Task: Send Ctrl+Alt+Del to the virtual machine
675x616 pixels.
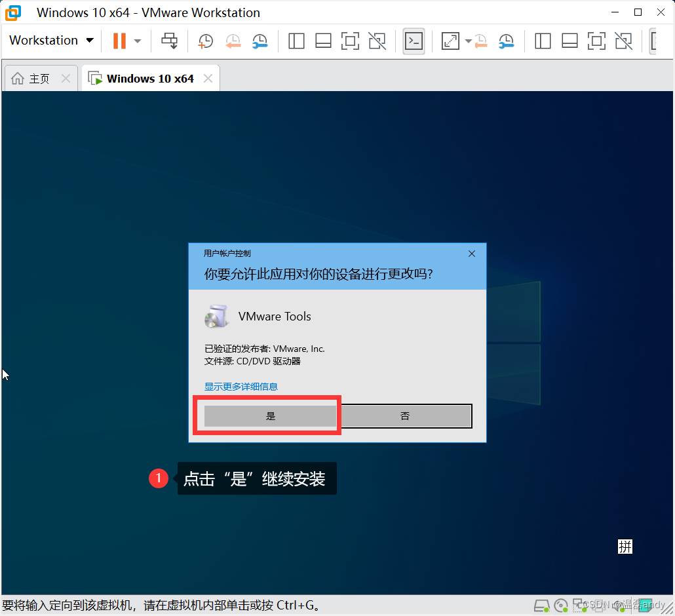Action: [169, 41]
